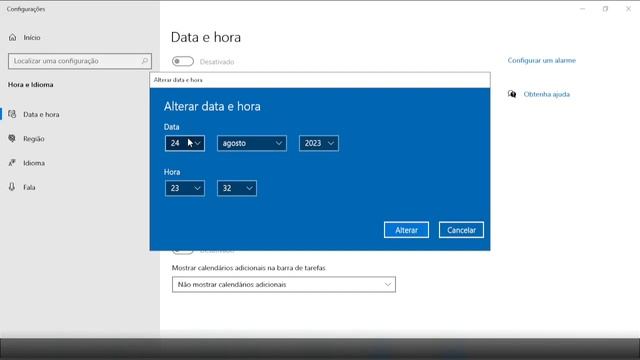The width and height of the screenshot is (640, 360).
Task: Click the search magnifier icon
Action: pos(144,61)
